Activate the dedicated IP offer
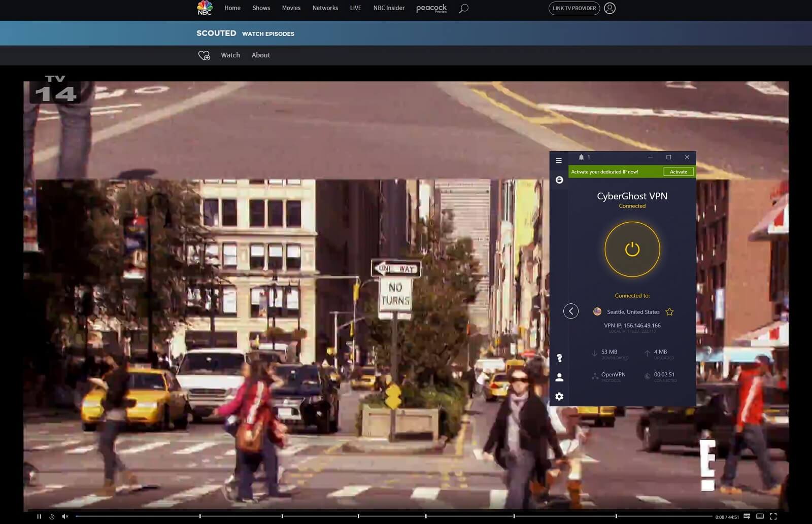 tap(679, 172)
